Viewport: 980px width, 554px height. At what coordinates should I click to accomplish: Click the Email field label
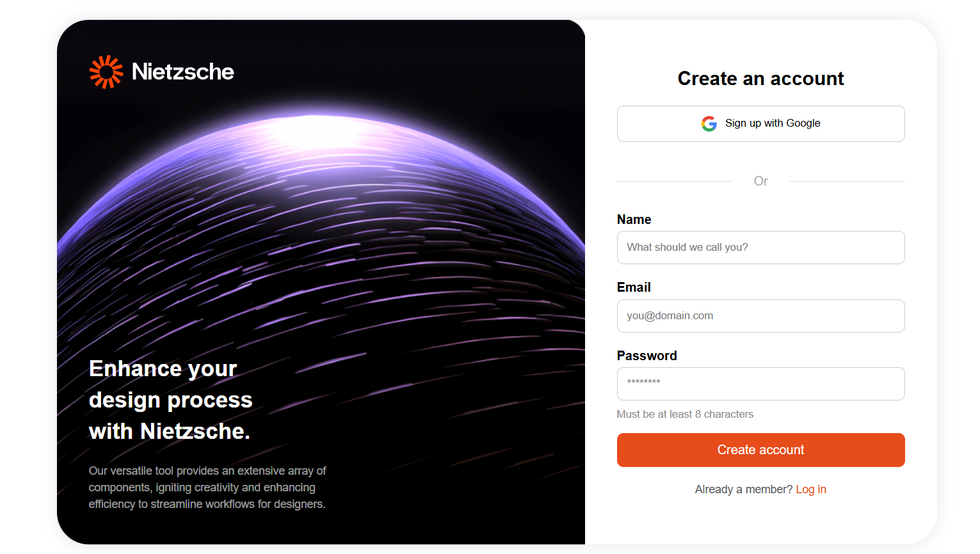pos(634,287)
